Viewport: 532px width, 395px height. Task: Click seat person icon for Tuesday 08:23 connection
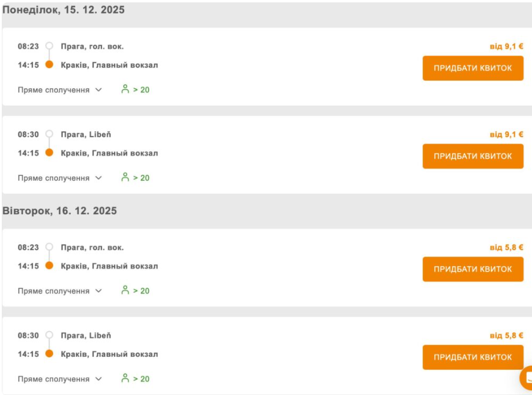tap(125, 290)
